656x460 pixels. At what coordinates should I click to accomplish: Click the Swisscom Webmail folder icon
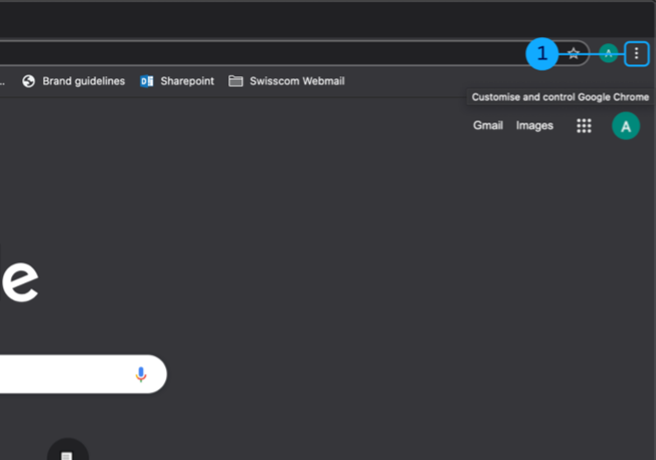click(236, 81)
